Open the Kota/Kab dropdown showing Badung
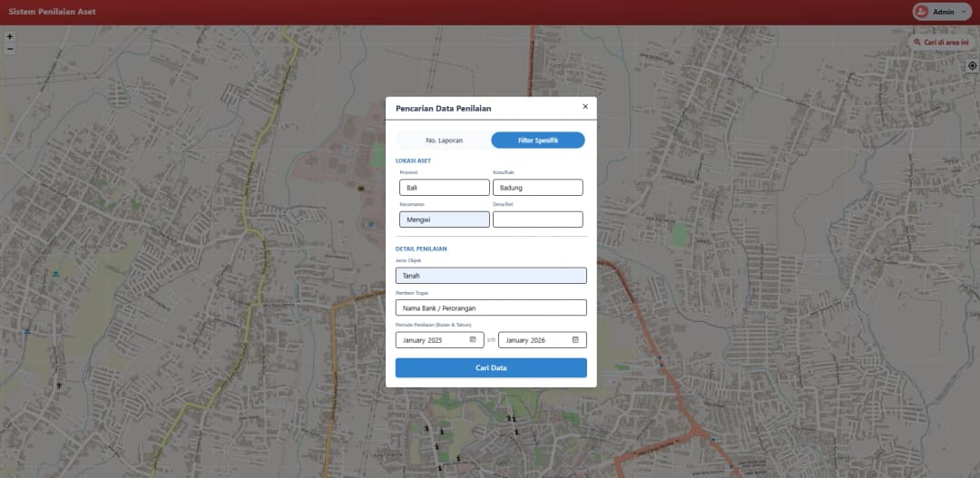This screenshot has height=478, width=980. [537, 188]
